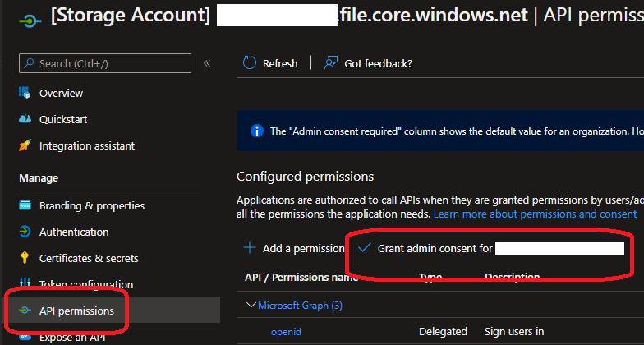Click the Integration assistant rocket icon
This screenshot has height=345, width=644.
point(25,145)
